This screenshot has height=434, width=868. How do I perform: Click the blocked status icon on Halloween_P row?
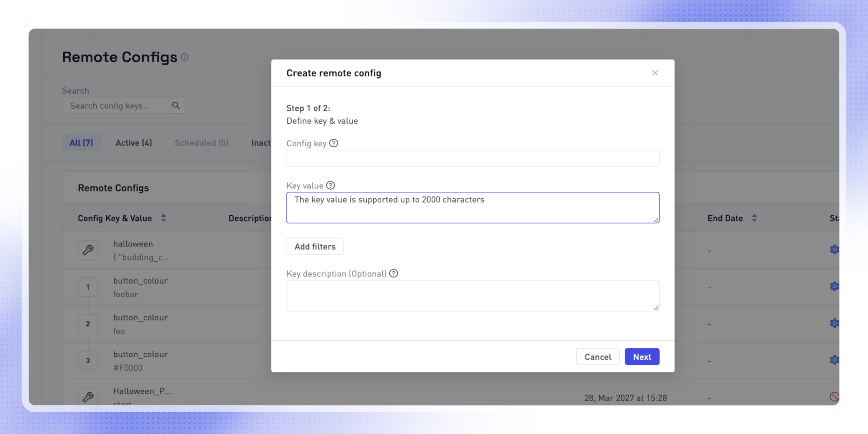pos(835,396)
